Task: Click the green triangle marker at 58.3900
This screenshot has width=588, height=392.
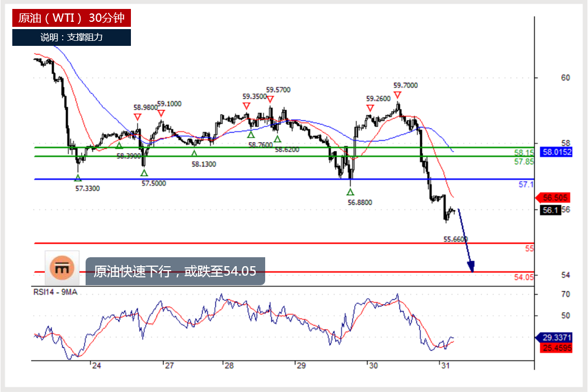Action: tap(119, 145)
